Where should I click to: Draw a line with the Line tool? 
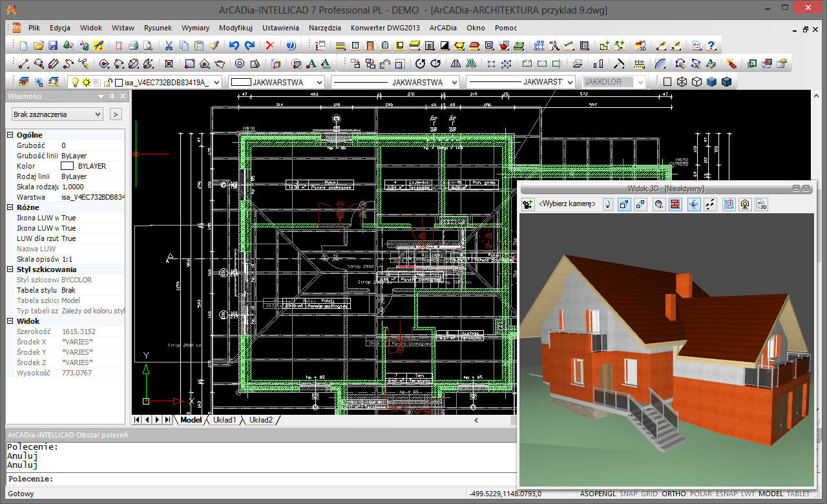[x=24, y=64]
